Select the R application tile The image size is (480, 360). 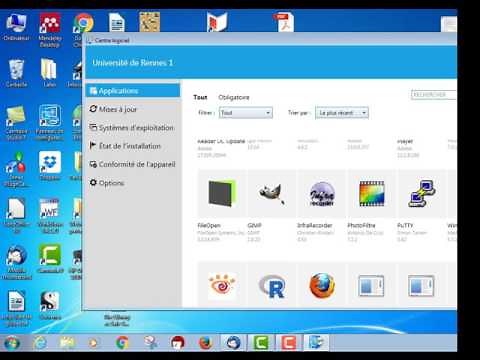click(x=272, y=285)
